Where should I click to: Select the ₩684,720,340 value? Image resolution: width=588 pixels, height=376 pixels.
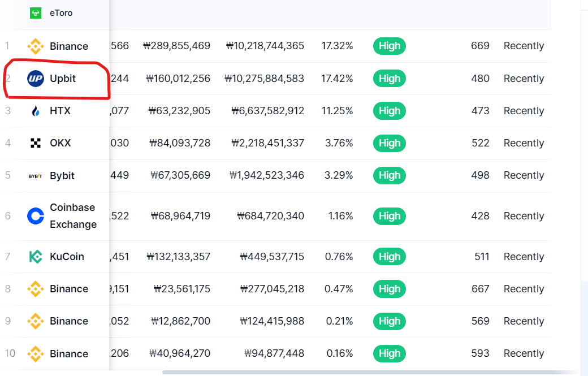(270, 217)
